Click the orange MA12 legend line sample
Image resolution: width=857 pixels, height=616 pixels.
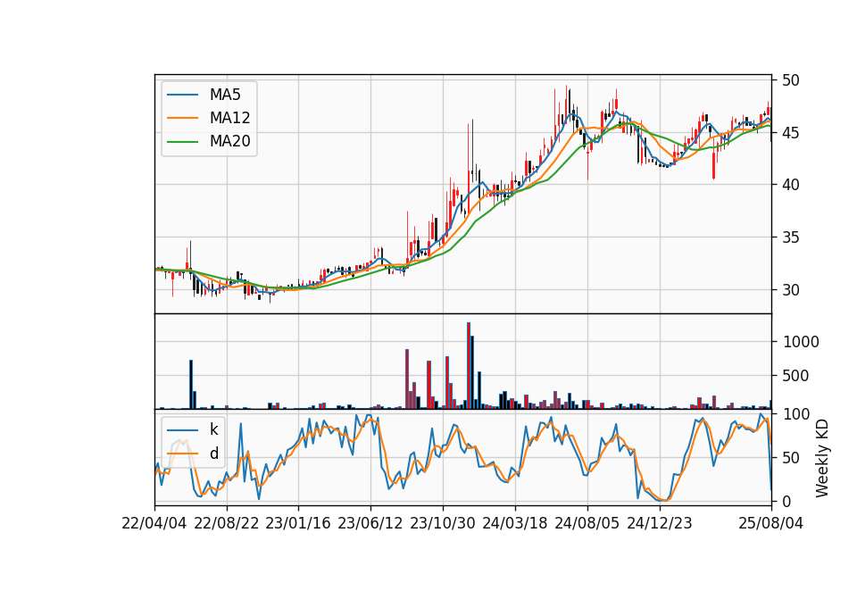point(182,118)
